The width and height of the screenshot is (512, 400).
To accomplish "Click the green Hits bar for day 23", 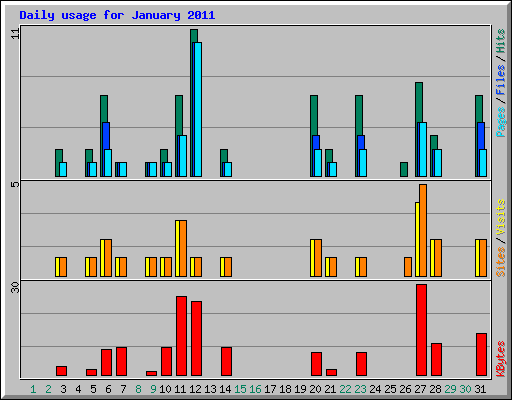I will pyautogui.click(x=359, y=115).
